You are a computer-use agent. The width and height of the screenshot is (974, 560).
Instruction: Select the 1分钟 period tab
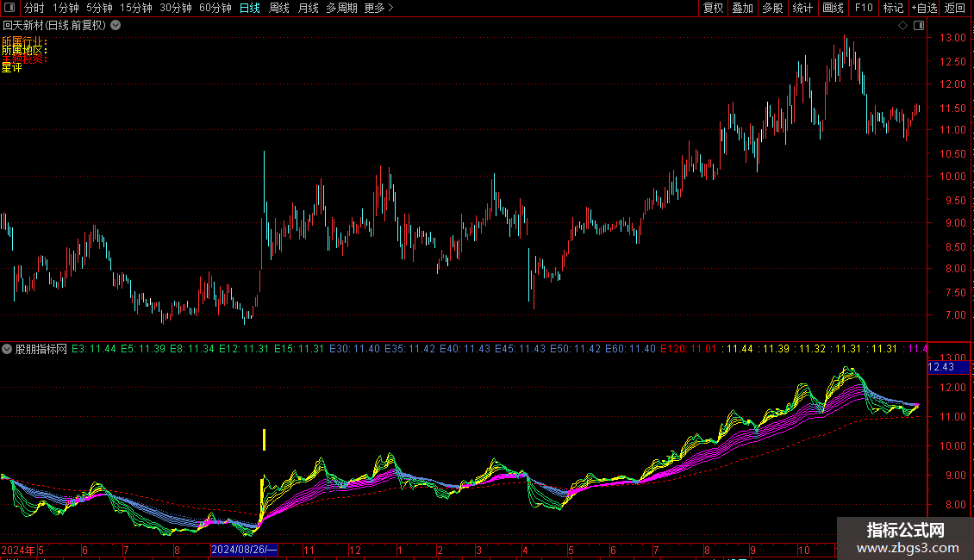coord(66,8)
